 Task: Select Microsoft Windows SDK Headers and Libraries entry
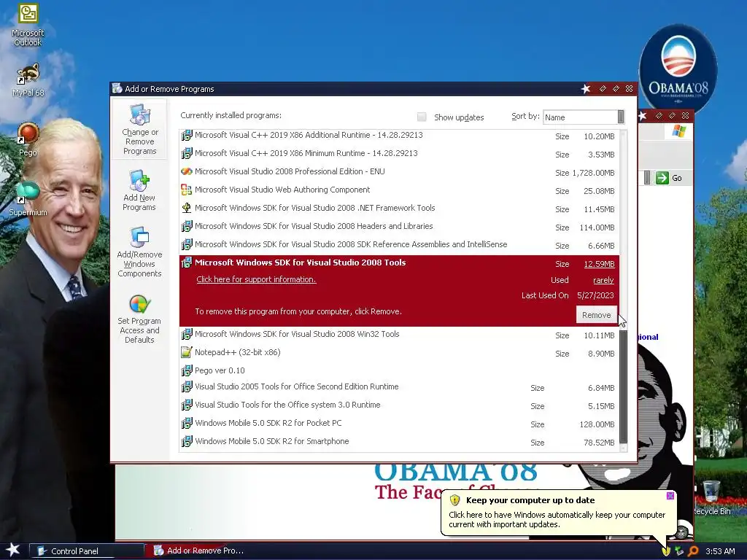[399, 226]
